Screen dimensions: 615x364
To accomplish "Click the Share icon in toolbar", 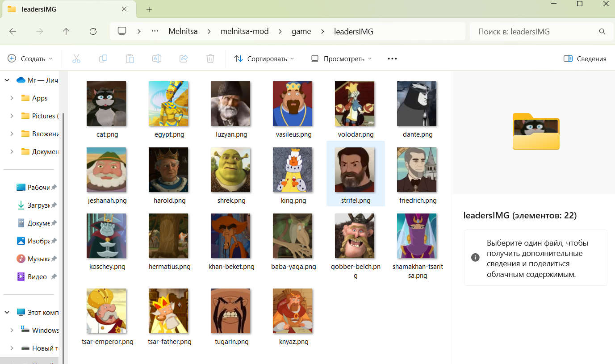I will (x=183, y=59).
